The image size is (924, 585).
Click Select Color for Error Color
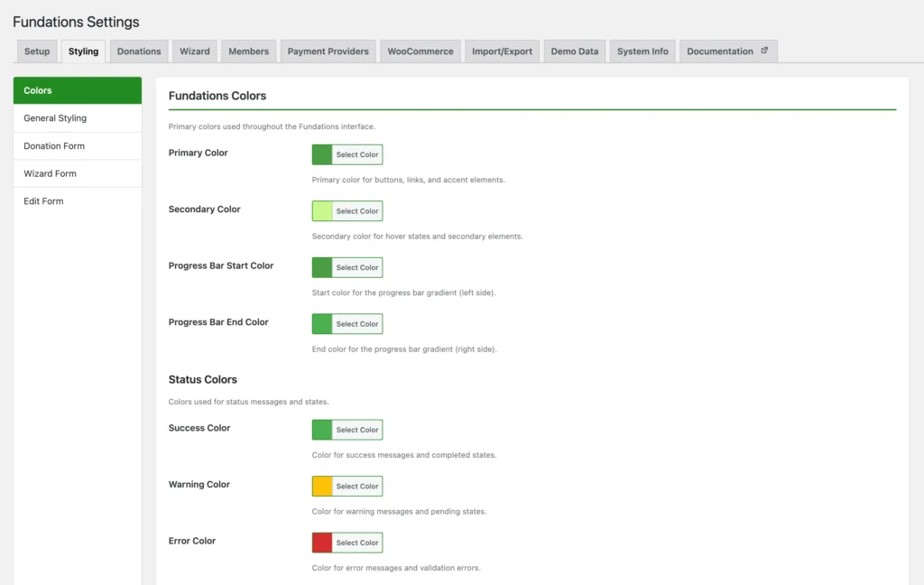[x=357, y=543]
